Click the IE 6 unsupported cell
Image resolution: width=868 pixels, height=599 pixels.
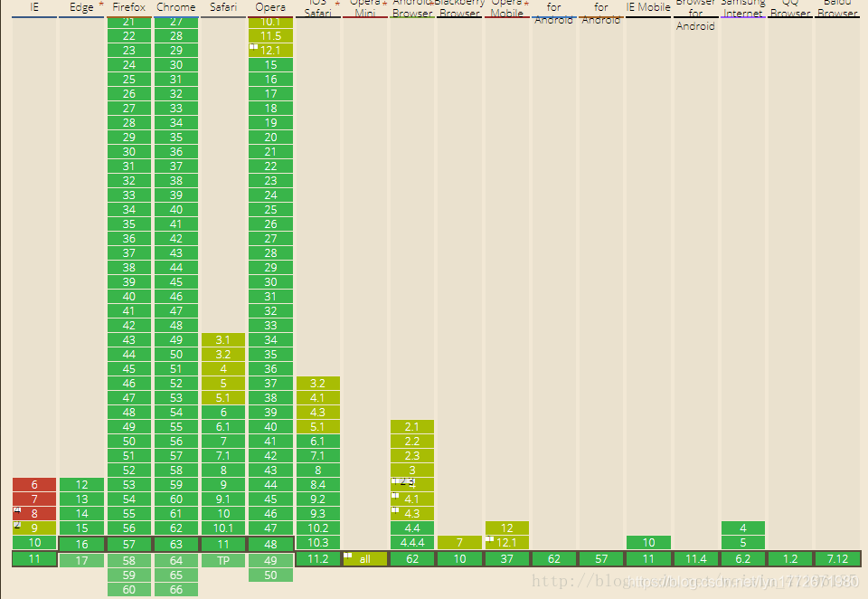pos(34,484)
